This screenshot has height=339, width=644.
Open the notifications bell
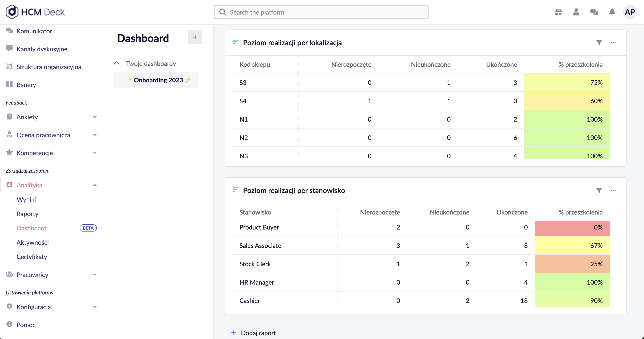(x=612, y=12)
